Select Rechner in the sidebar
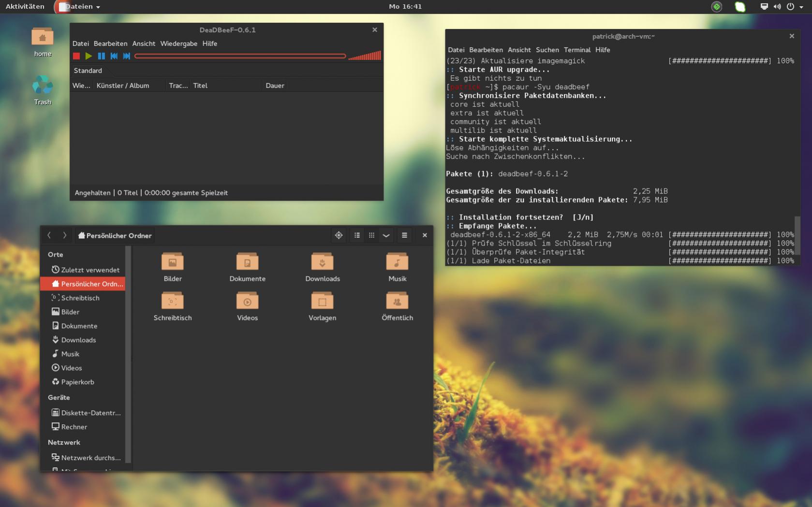 (83, 427)
